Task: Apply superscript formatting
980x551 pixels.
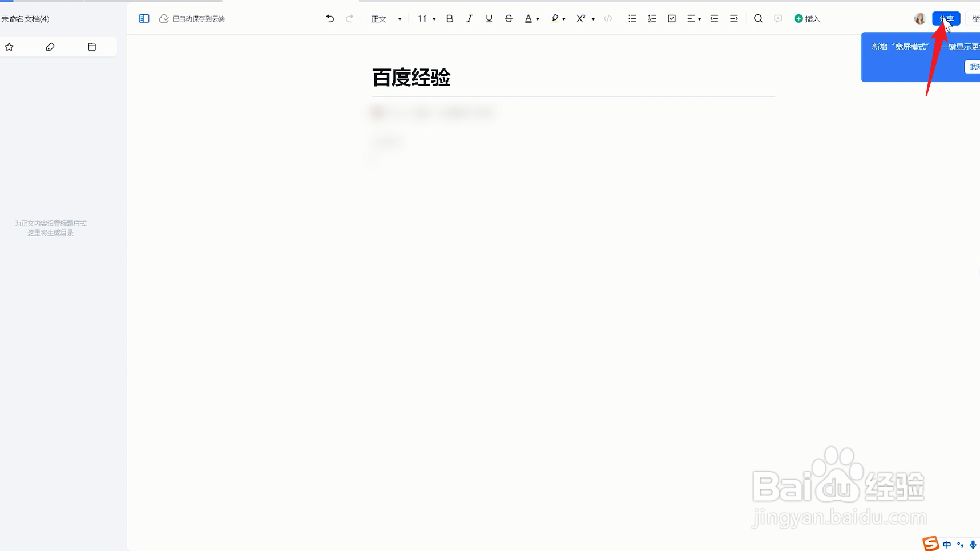Action: (581, 19)
